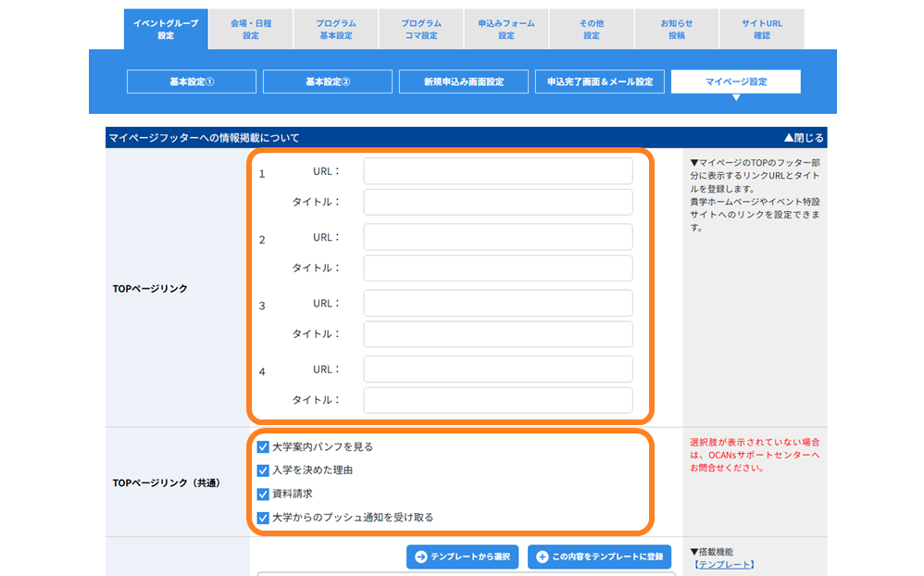Click the タイトル field for link 1
The width and height of the screenshot is (924, 576).
pos(498,202)
